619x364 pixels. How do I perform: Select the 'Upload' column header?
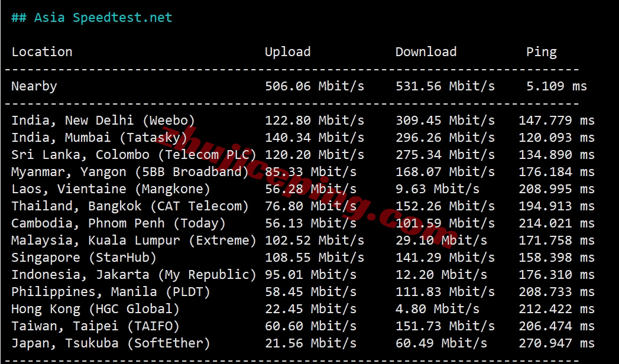pyautogui.click(x=288, y=52)
